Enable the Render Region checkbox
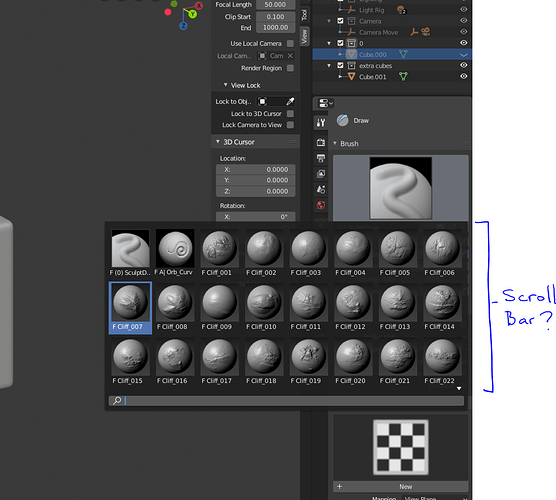Screen dimensions: 556x500 point(290,68)
